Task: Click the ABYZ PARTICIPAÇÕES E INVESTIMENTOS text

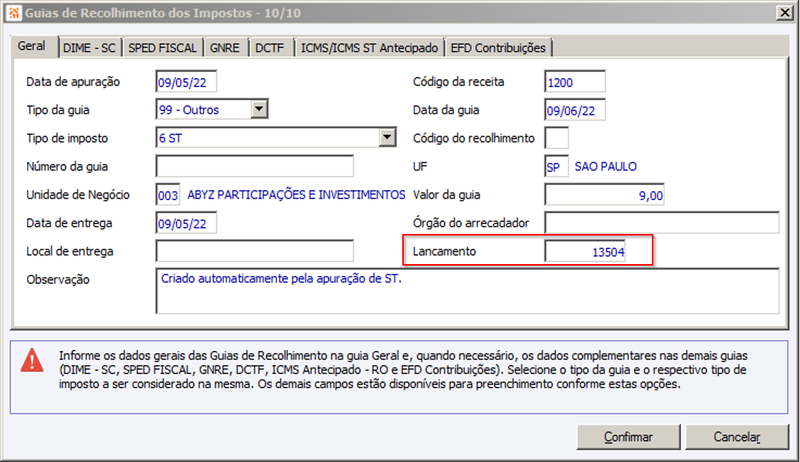Action: 296,195
